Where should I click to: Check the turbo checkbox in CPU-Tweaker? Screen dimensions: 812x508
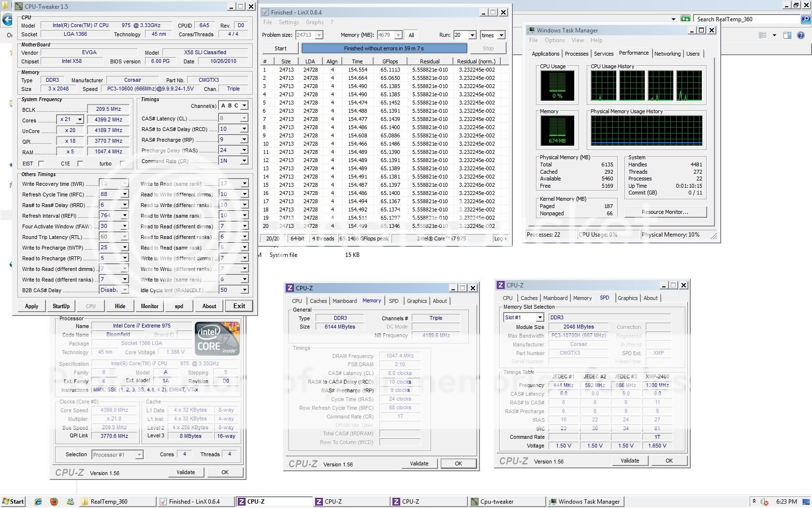[x=122, y=164]
